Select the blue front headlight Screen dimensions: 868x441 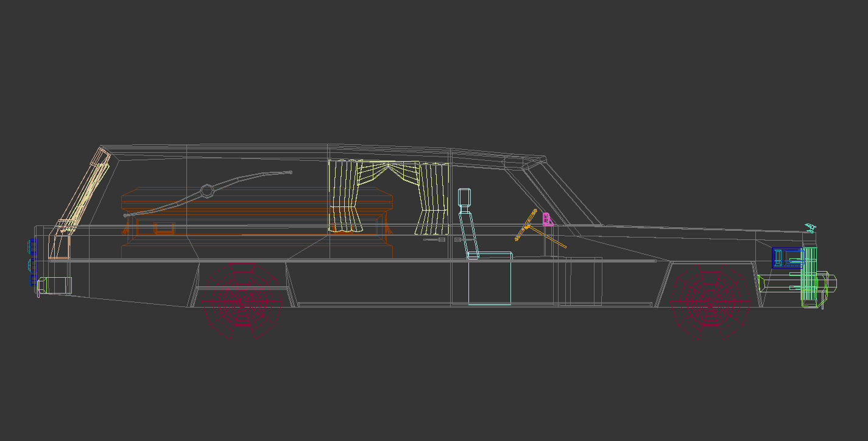click(x=788, y=258)
